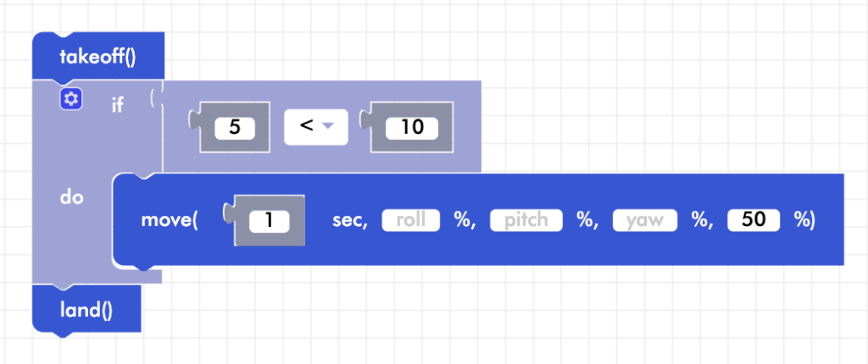The image size is (868, 364).
Task: Click the yaw percentage input field
Action: click(644, 221)
